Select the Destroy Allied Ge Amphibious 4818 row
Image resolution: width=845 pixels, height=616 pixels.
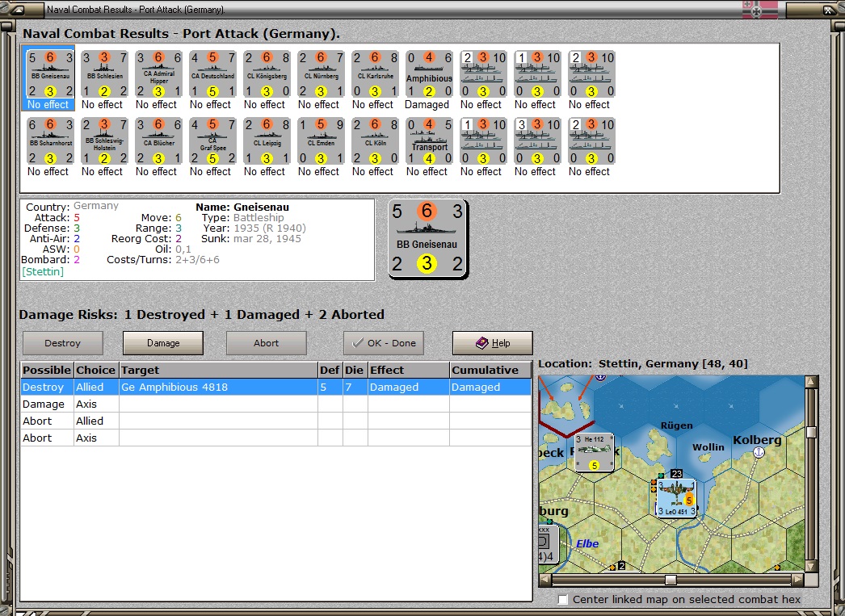point(276,388)
